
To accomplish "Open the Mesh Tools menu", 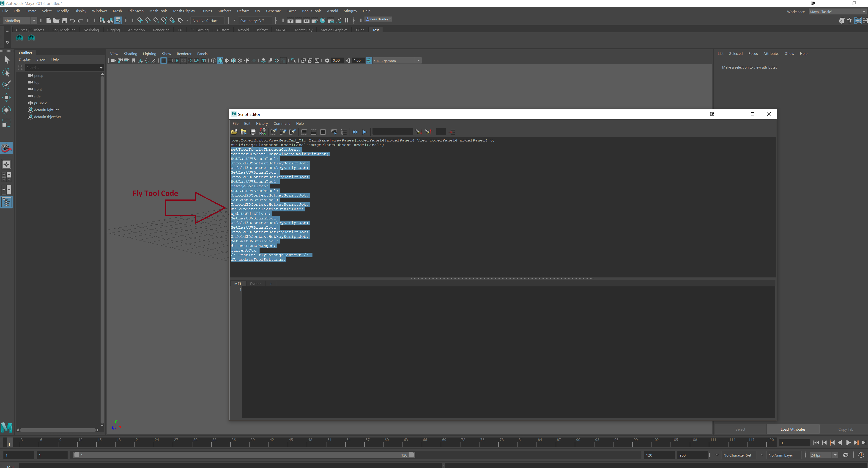I will coord(158,11).
